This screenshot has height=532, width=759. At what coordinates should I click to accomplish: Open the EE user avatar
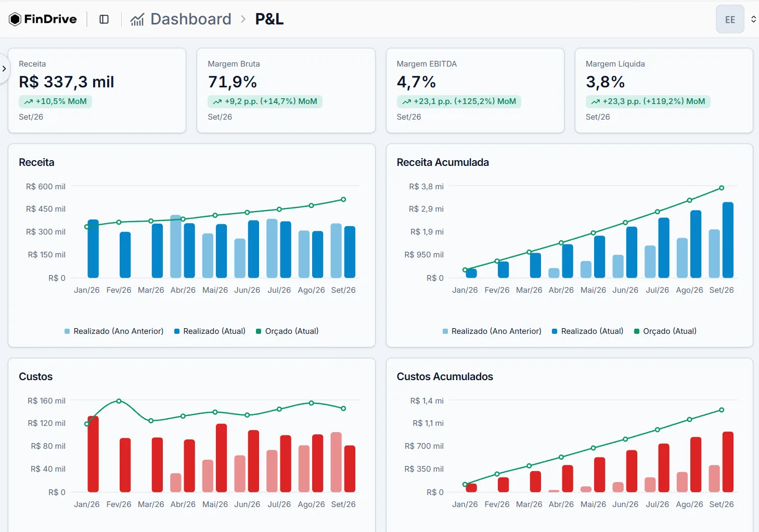(730, 19)
